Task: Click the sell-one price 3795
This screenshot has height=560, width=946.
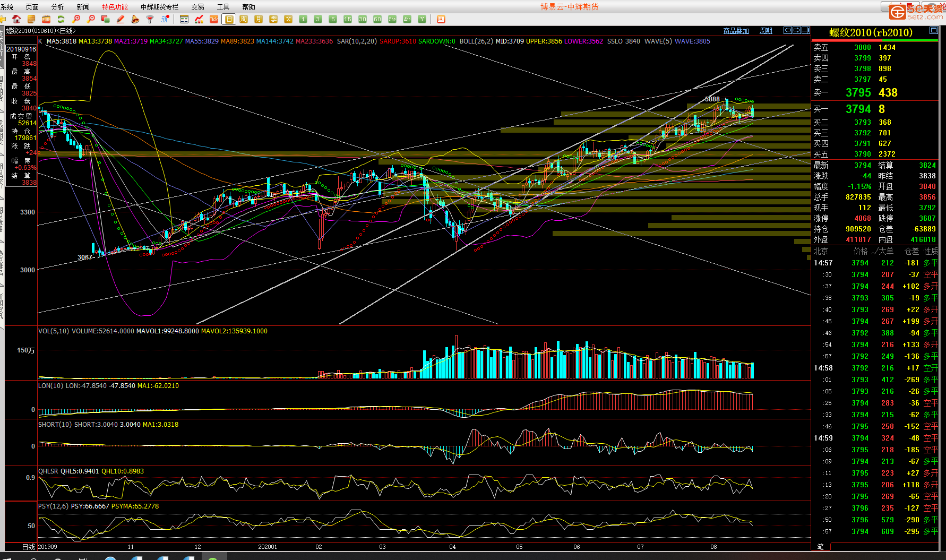Action: tap(858, 93)
